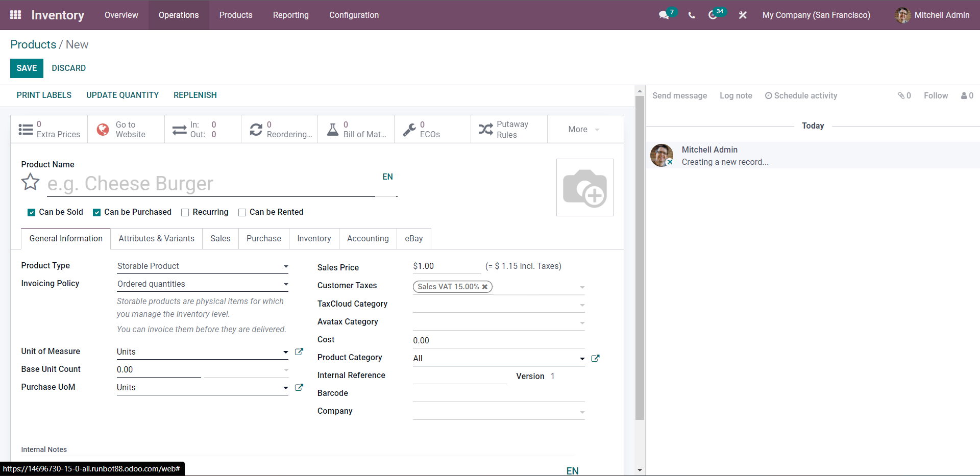Open Reordering rules stat button
This screenshot has height=476, width=980.
click(279, 129)
